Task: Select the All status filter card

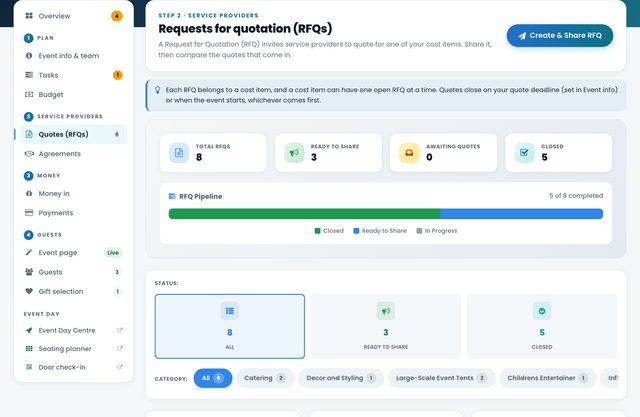Action: [230, 326]
